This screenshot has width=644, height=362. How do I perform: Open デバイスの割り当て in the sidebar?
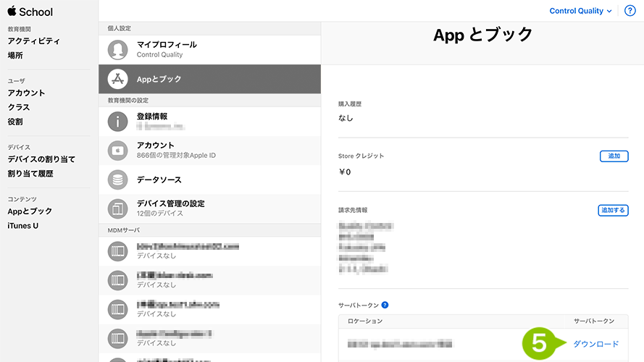click(41, 159)
